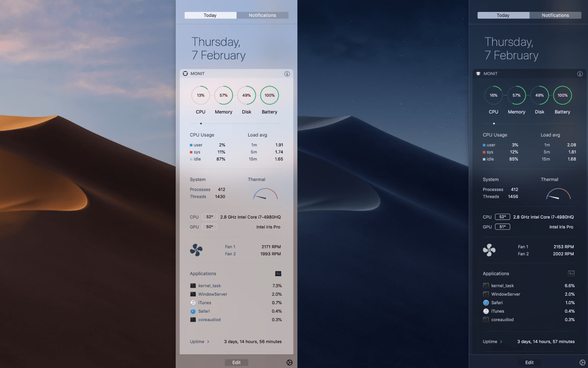Click the 13% CPU gauge in light widget
The height and width of the screenshot is (368, 588).
[x=200, y=95]
